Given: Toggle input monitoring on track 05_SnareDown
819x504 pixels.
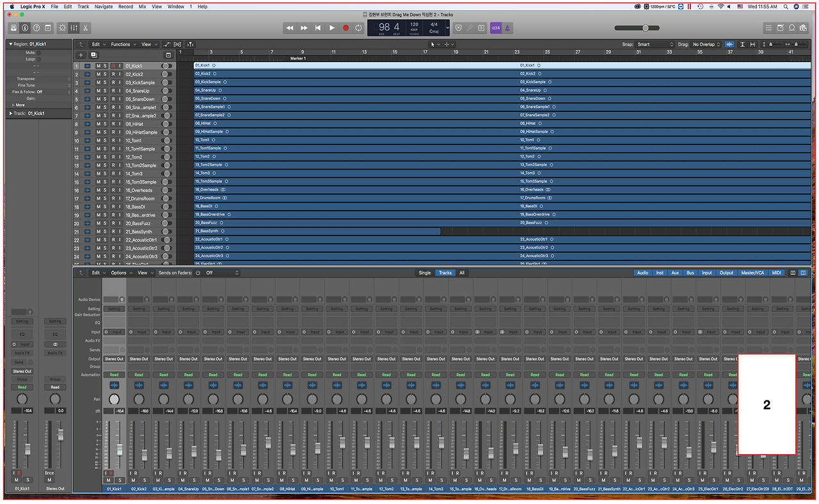Looking at the screenshot, I should click(120, 99).
